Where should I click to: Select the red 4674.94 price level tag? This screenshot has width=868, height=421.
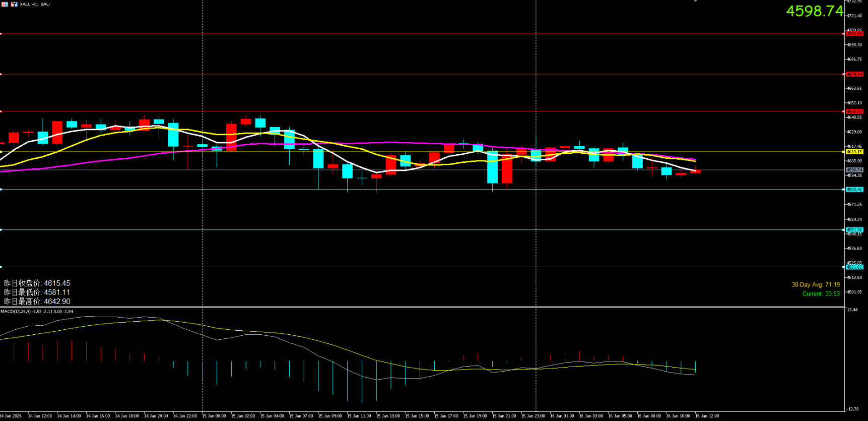(854, 74)
